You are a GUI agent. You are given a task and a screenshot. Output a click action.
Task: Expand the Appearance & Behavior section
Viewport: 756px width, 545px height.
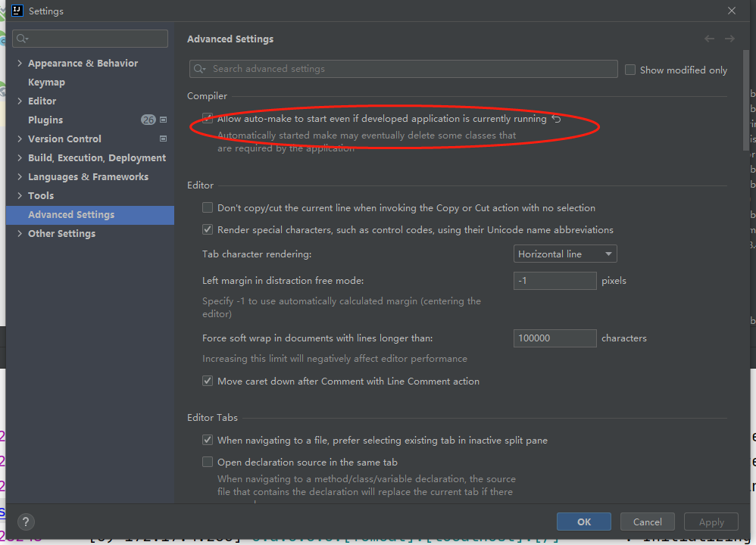click(x=20, y=64)
